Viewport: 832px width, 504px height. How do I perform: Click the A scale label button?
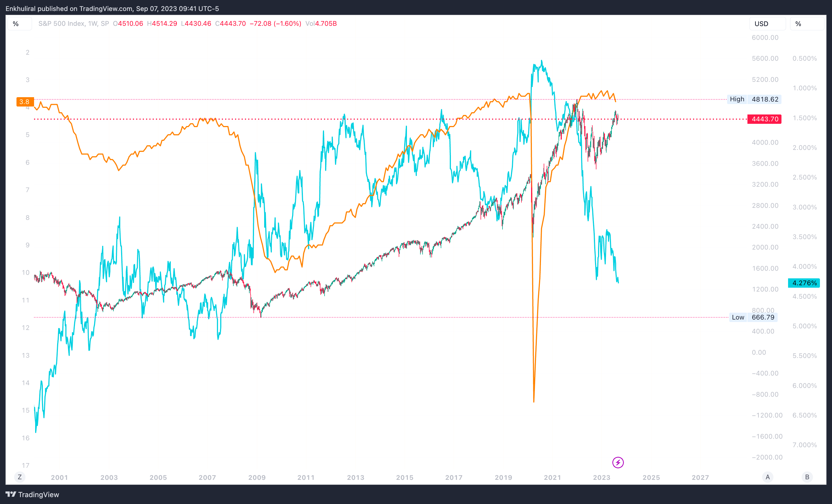click(767, 477)
